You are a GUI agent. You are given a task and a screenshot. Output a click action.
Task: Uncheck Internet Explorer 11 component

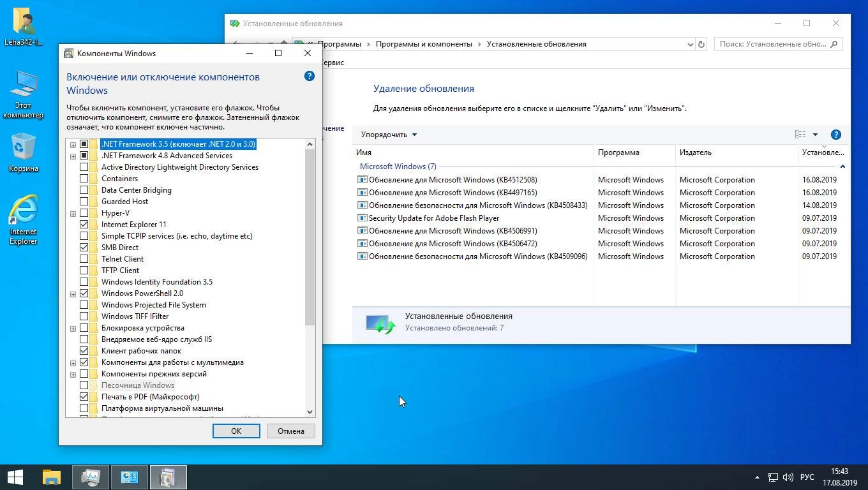click(84, 225)
